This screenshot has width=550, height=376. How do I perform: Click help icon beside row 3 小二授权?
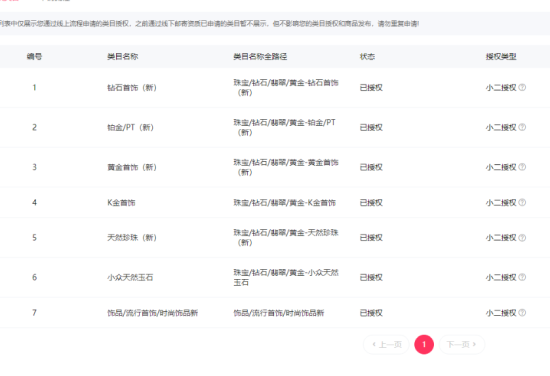[x=522, y=167]
